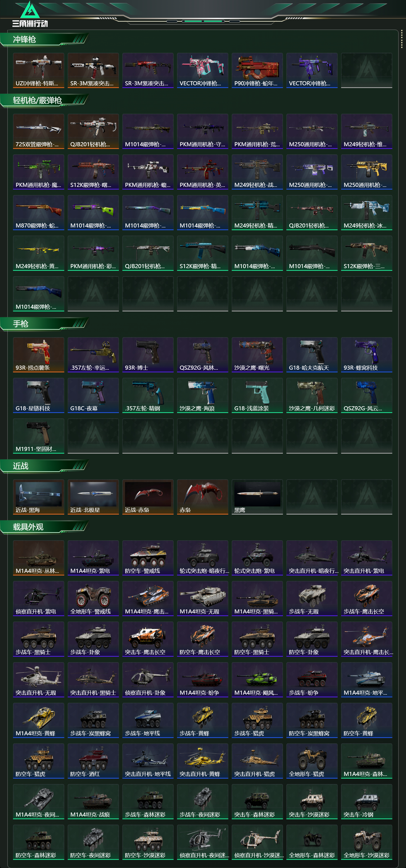Pick the 全地形车-警戒线 ATV skin
Screen dimensions: 406x868
[93, 599]
